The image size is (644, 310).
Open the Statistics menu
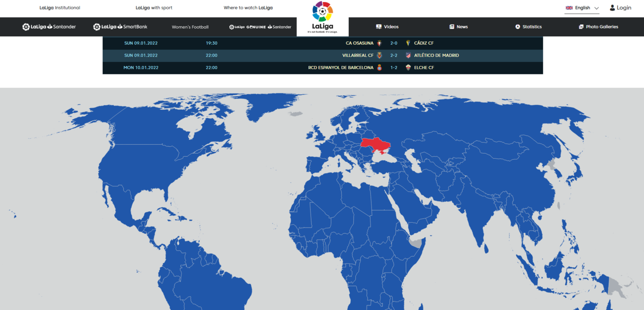pyautogui.click(x=528, y=27)
